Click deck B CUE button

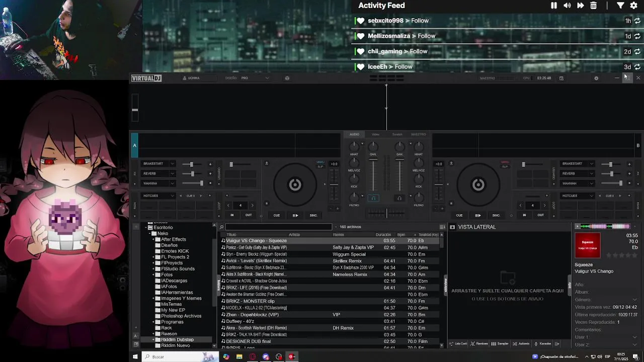click(x=459, y=215)
